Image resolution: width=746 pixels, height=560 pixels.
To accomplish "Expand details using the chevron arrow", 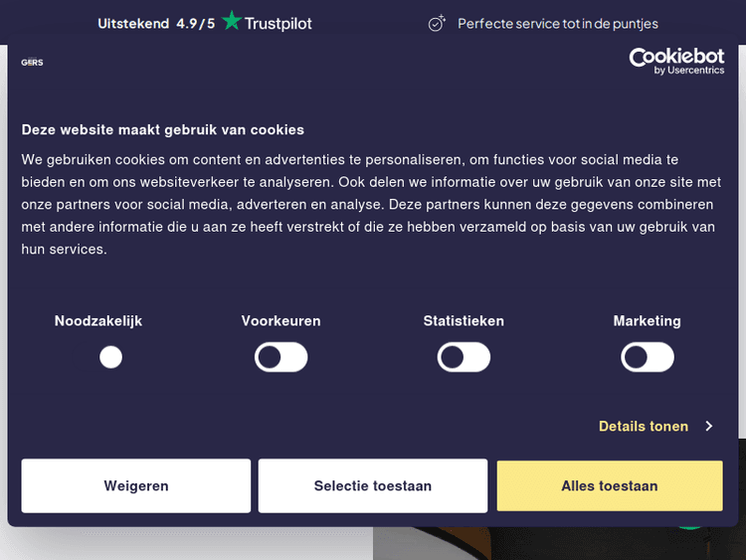I will pos(709,426).
